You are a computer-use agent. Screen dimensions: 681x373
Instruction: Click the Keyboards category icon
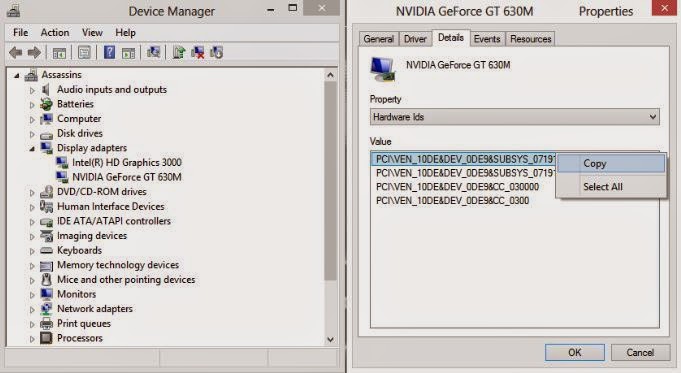(46, 251)
